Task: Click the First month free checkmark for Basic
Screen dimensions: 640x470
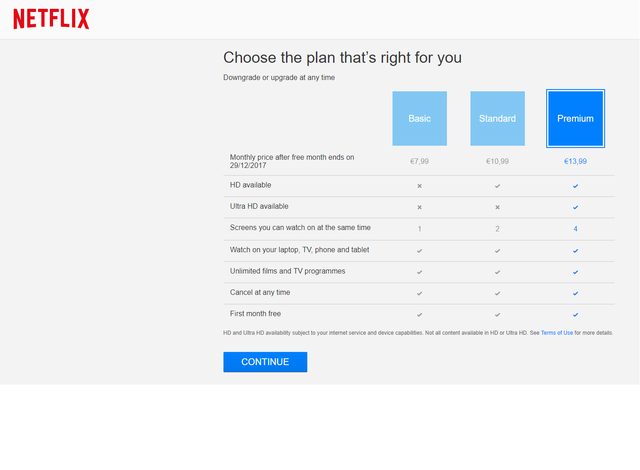Action: click(420, 315)
